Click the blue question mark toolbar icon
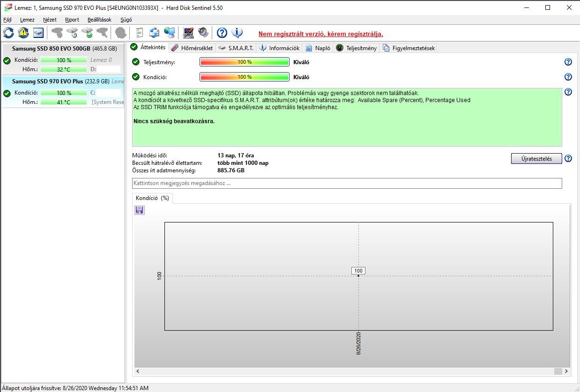The width and height of the screenshot is (580, 392). pyautogui.click(x=222, y=33)
